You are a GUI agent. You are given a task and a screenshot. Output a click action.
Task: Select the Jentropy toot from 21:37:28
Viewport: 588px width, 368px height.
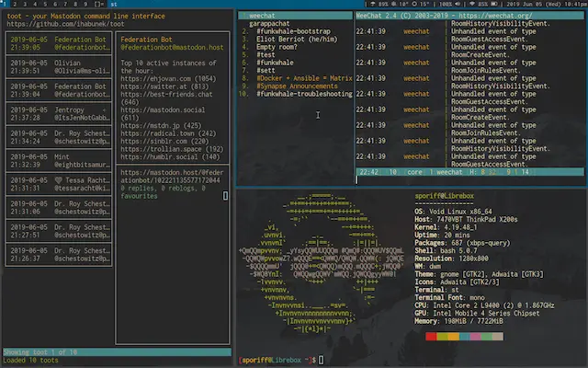tap(59, 114)
